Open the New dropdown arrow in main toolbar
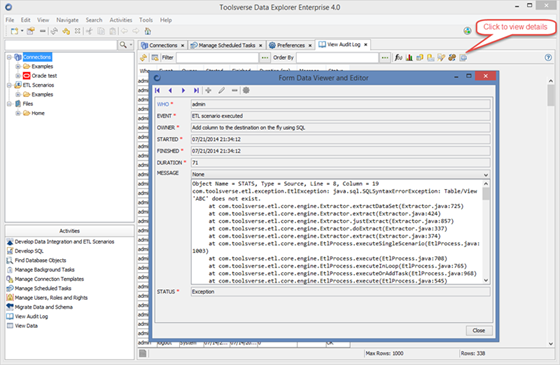The height and width of the screenshot is (365, 560). [x=22, y=31]
